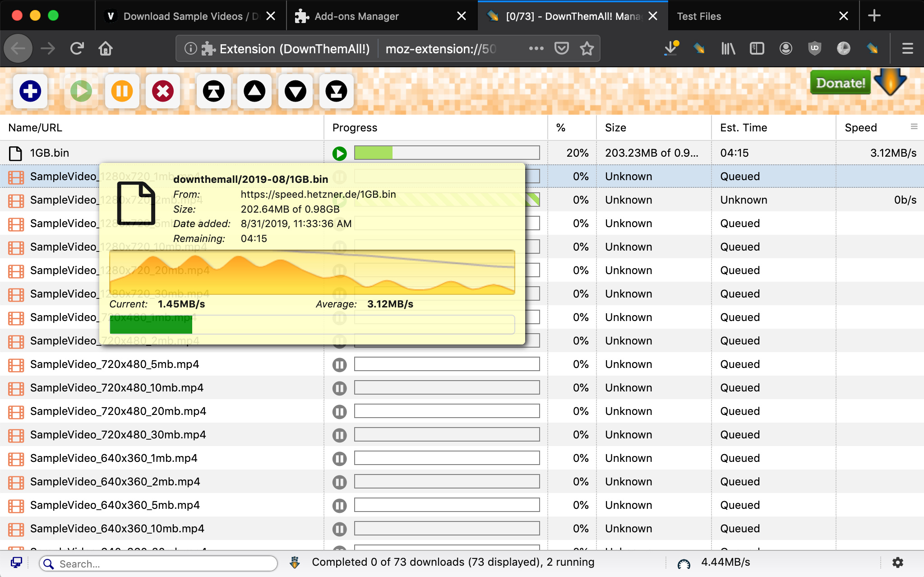Select SampleVideo_720x480_30mb.mp4 row

click(x=462, y=435)
